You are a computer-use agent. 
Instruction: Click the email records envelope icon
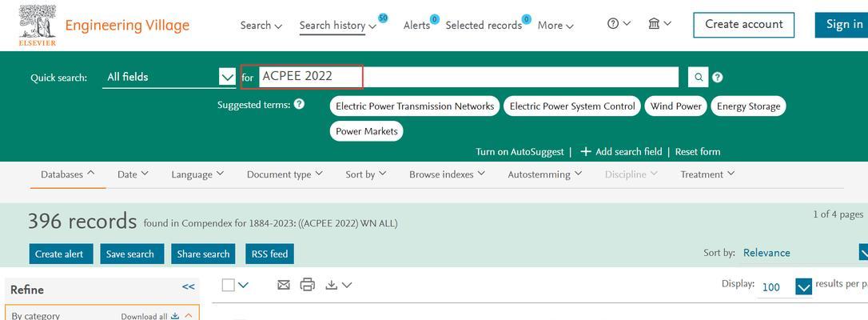pyautogui.click(x=284, y=285)
